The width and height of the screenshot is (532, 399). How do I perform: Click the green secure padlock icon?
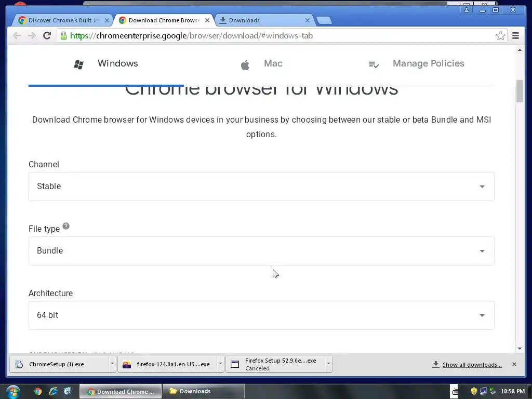coord(63,36)
